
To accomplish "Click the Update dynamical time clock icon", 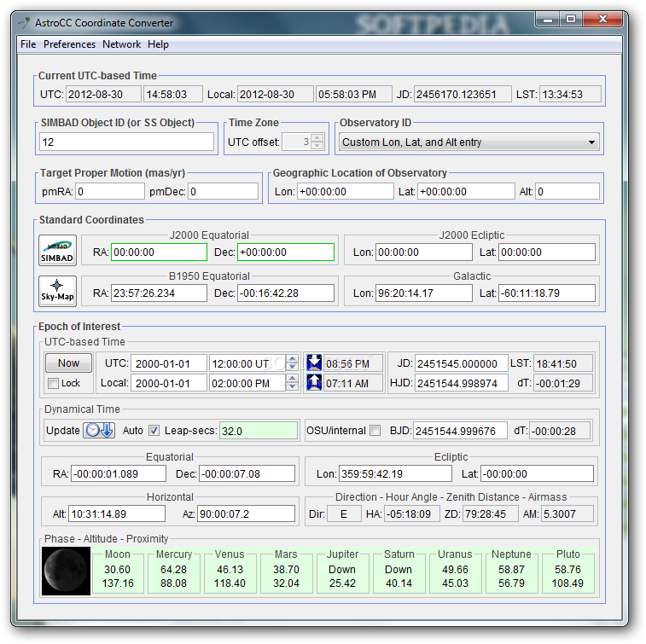I will coord(99,430).
